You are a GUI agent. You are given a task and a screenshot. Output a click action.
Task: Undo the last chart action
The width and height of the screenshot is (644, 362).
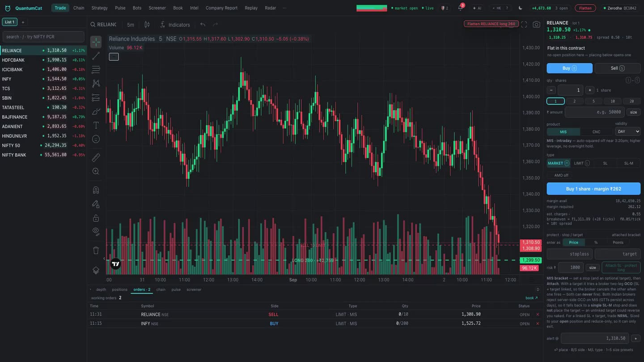click(203, 25)
